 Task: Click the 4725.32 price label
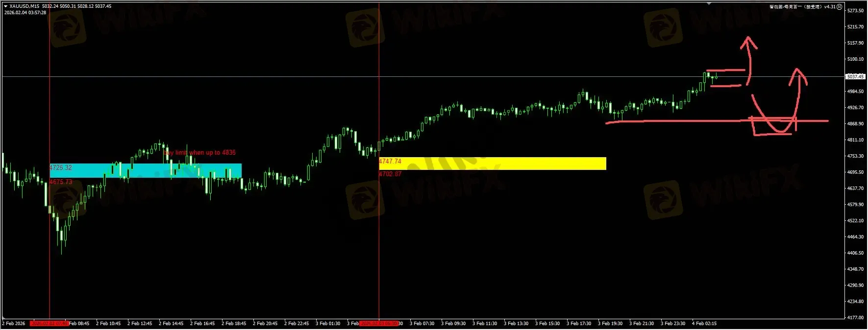coord(61,167)
